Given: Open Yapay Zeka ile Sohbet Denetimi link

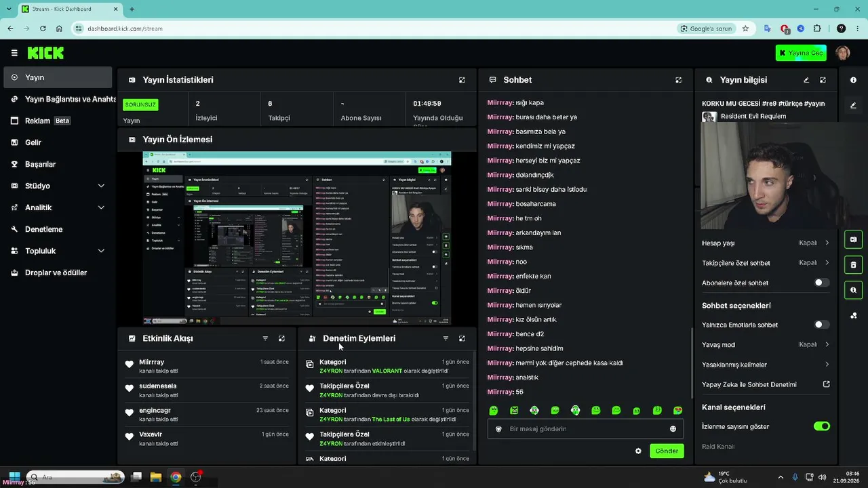Looking at the screenshot, I should [x=766, y=384].
